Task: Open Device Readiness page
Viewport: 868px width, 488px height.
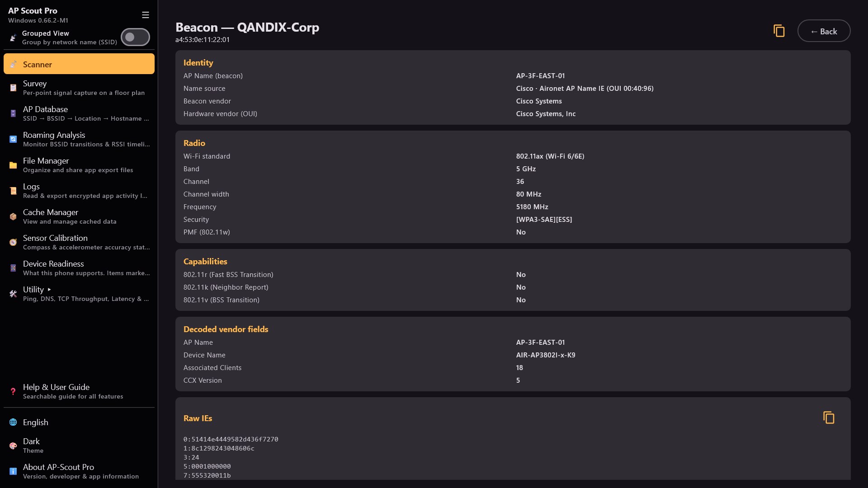Action: [79, 268]
